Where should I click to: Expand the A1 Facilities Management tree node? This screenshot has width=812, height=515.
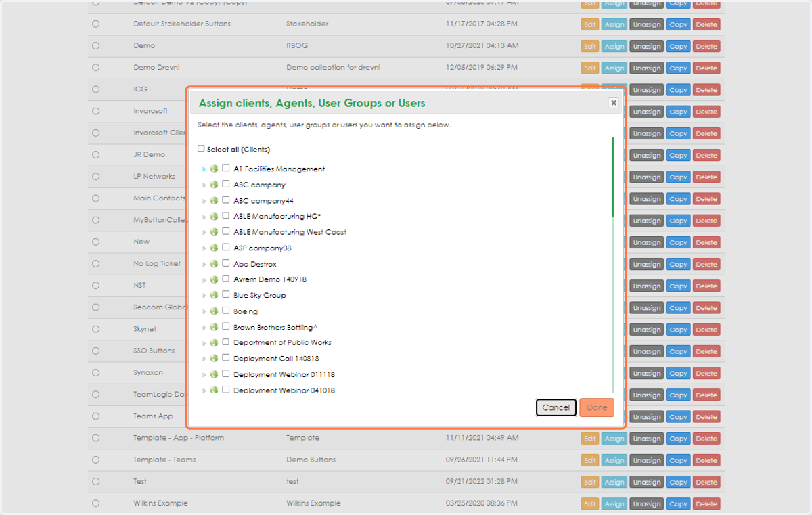tap(204, 169)
